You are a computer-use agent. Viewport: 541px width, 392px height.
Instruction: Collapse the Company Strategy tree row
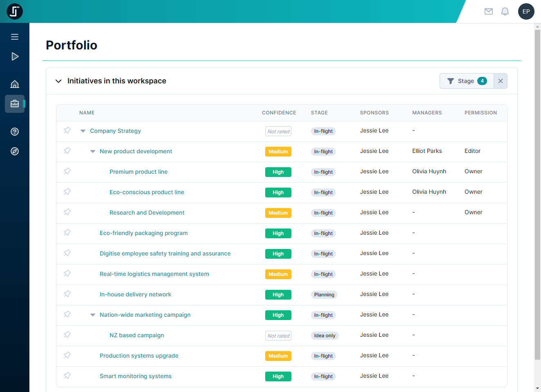[83, 130]
